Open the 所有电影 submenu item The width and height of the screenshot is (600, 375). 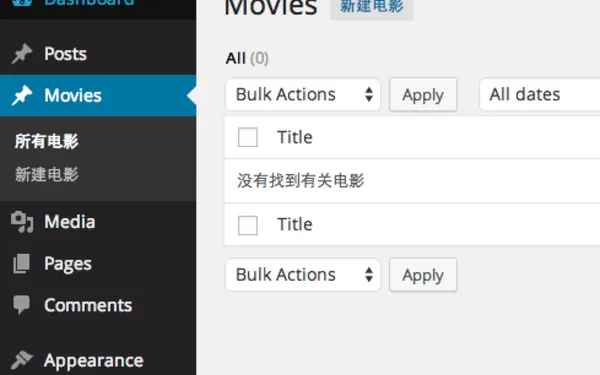(47, 141)
